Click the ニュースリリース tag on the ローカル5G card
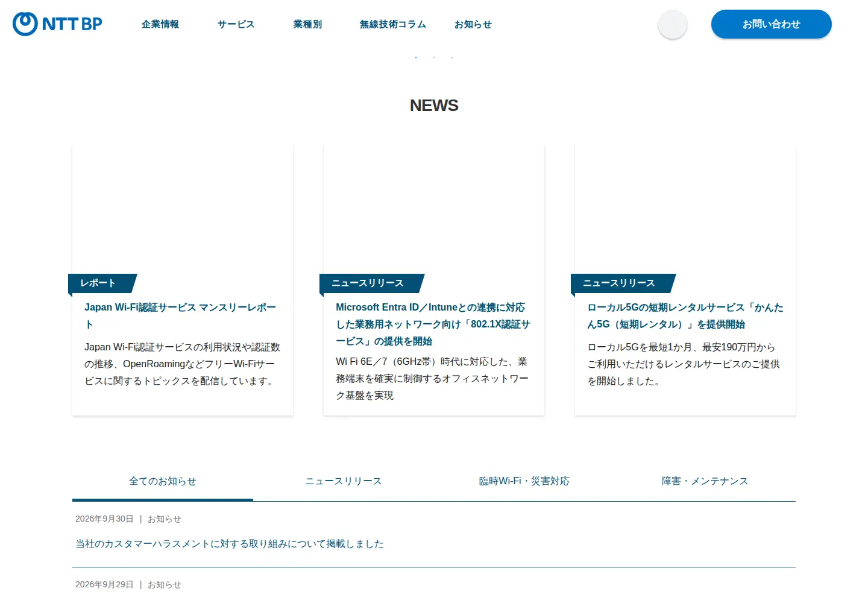Viewport: 868px width, 603px height. pyautogui.click(x=623, y=283)
